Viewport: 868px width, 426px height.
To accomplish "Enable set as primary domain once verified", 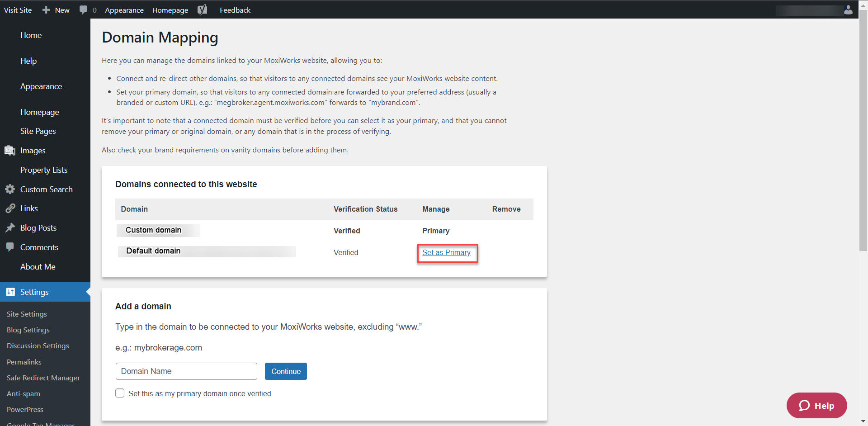I will pos(120,393).
